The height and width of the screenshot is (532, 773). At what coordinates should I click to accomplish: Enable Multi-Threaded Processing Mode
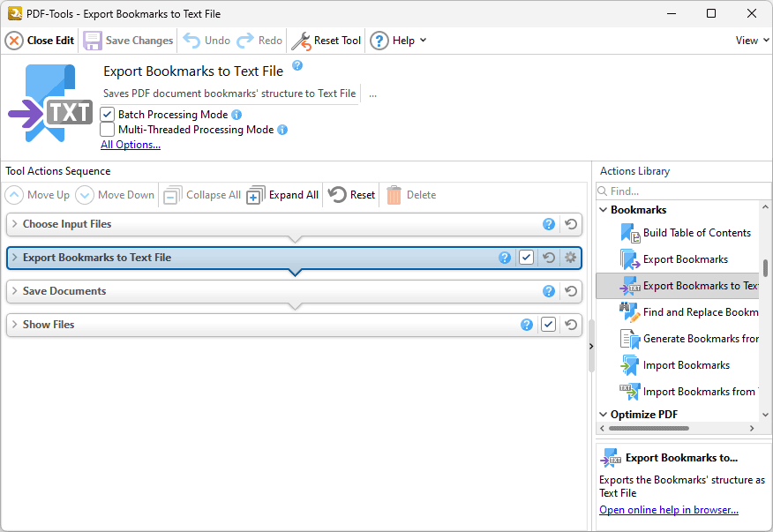coord(106,130)
